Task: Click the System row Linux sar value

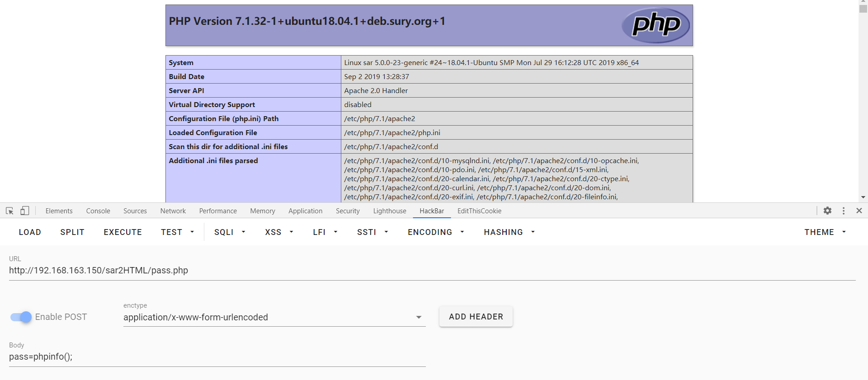Action: tap(491, 63)
